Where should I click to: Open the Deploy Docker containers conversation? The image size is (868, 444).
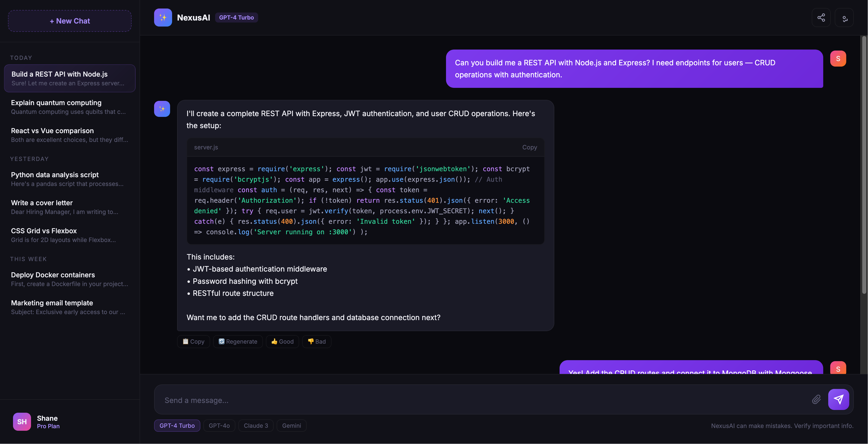tap(69, 279)
